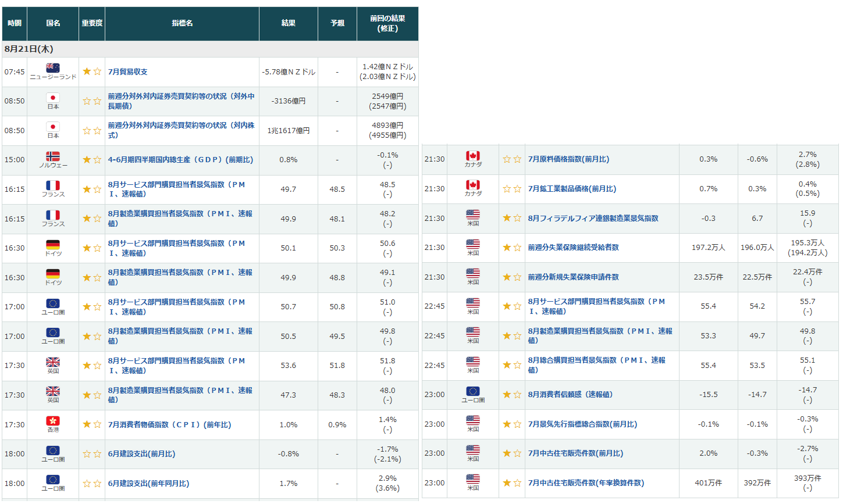Click the New Zealand flag in the 07:45 row
843x504 pixels.
pyautogui.click(x=53, y=68)
